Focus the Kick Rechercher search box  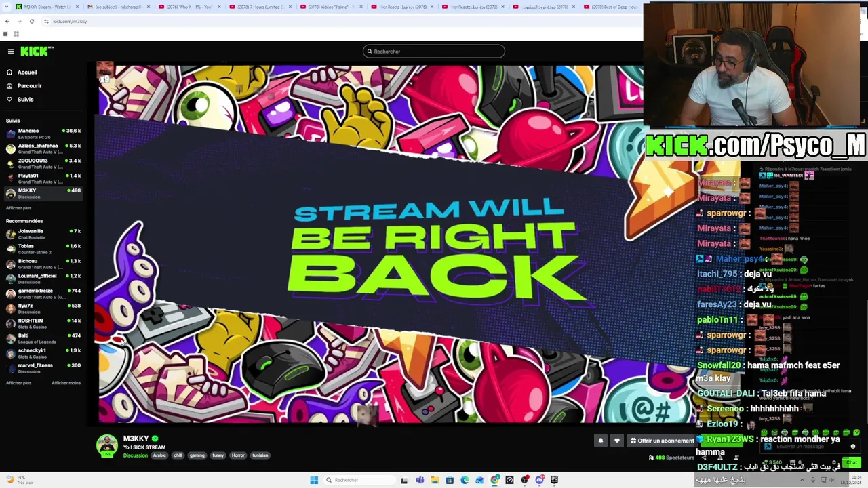coord(434,52)
